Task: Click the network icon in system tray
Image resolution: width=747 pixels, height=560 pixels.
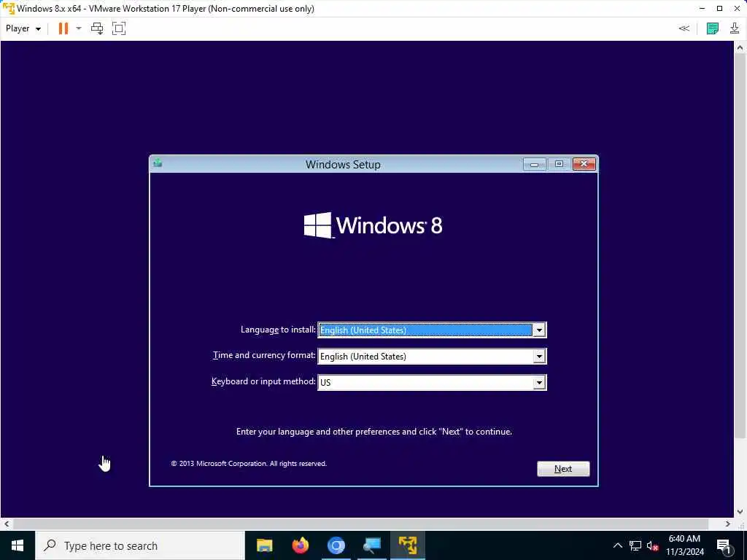Action: (x=635, y=545)
